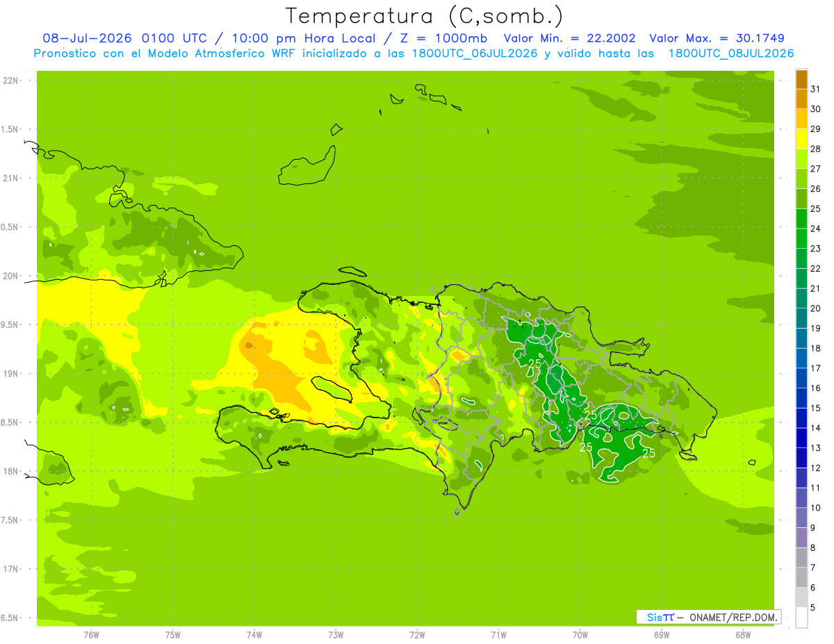
Task: Click the longitude axis label "68W"
Action: click(x=743, y=635)
